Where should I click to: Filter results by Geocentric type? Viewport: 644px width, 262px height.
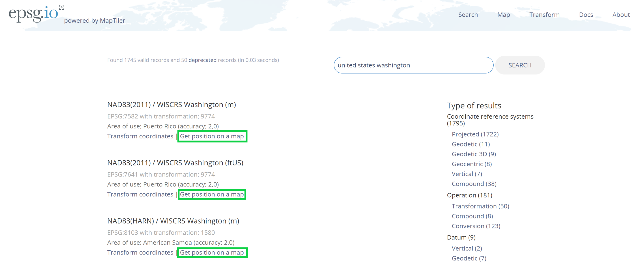point(472,164)
